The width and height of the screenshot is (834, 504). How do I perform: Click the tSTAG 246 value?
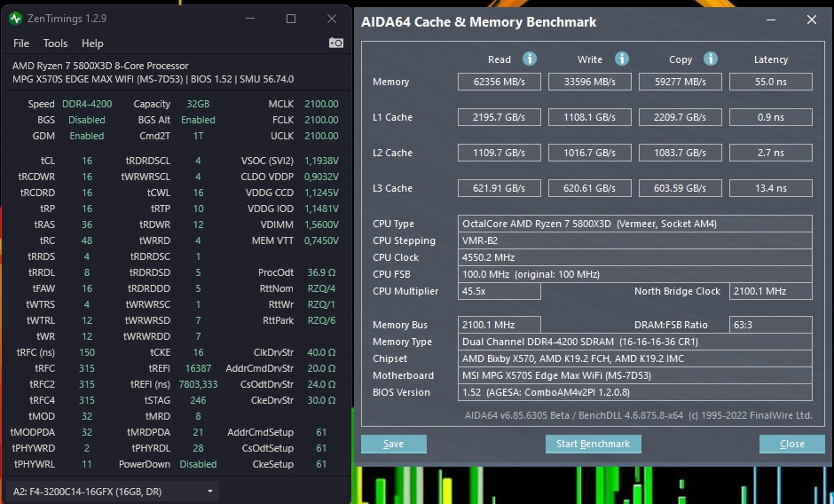pos(198,400)
